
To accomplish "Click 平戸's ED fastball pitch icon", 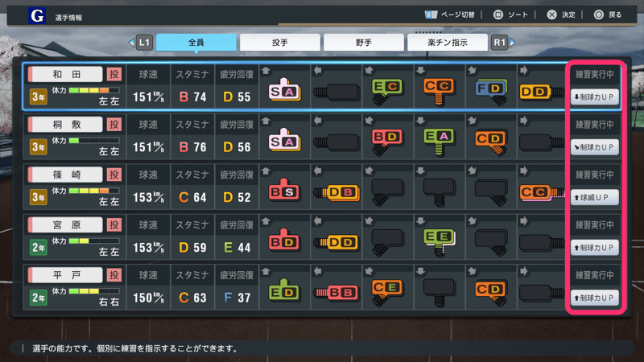I will tap(284, 290).
